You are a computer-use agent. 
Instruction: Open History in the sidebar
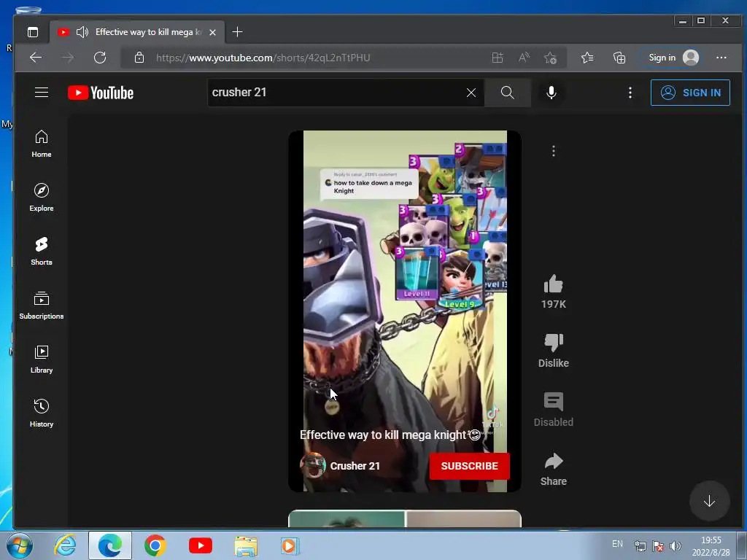pos(42,413)
